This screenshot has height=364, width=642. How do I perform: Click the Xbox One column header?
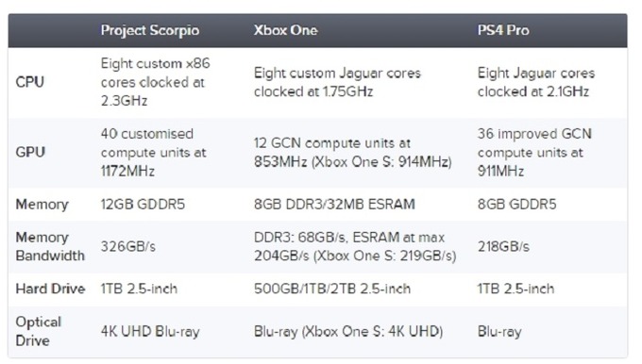[285, 30]
